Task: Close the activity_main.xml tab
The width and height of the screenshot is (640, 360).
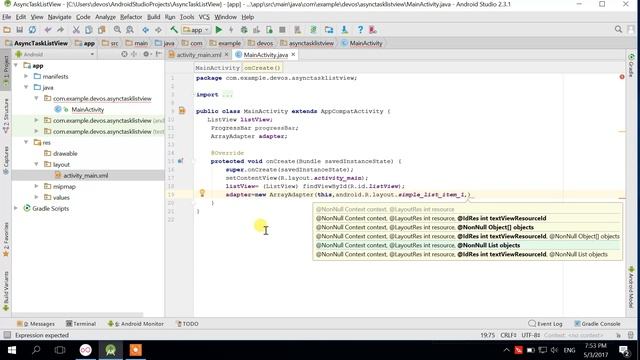Action: coord(226,54)
